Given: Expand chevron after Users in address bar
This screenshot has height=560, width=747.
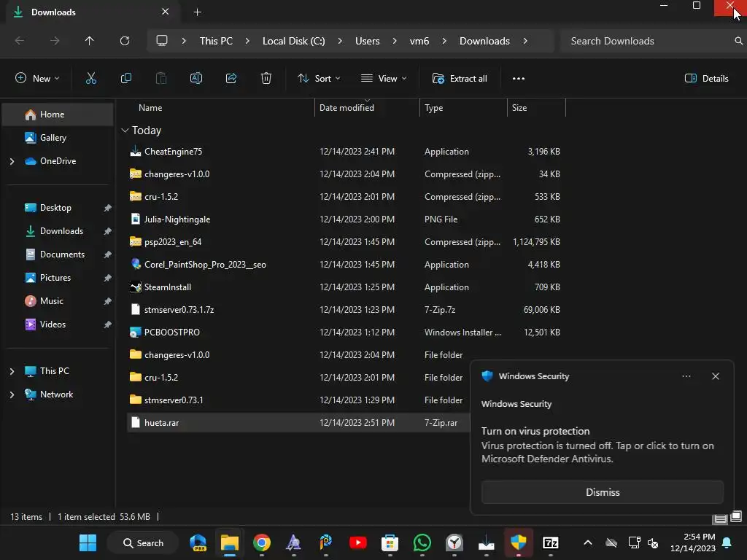Looking at the screenshot, I should pos(395,41).
